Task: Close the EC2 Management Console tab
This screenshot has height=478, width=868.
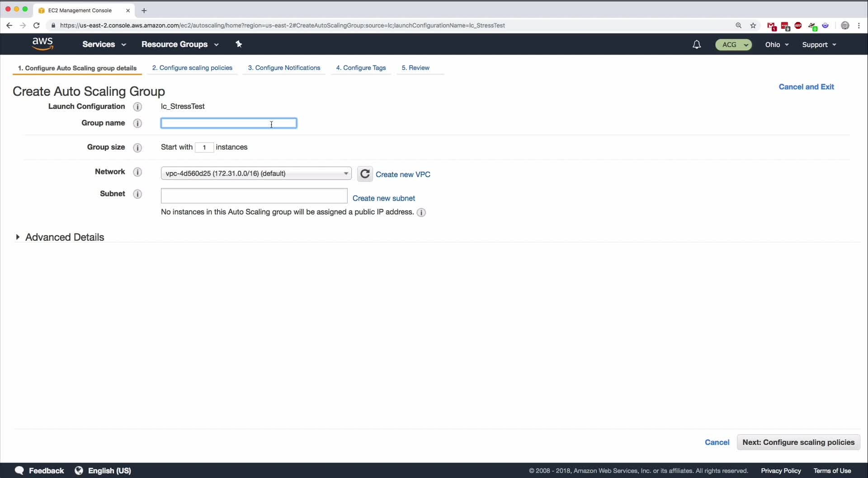Action: 128,10
